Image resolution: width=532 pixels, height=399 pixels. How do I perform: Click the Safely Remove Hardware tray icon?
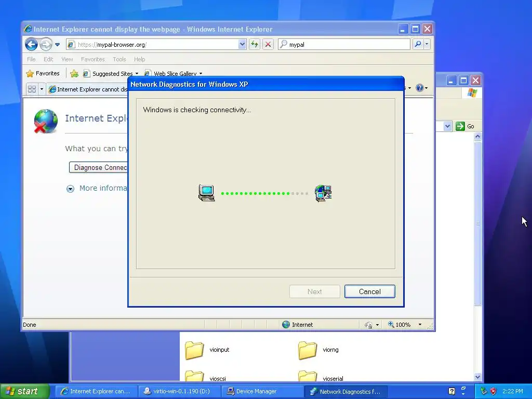484,391
